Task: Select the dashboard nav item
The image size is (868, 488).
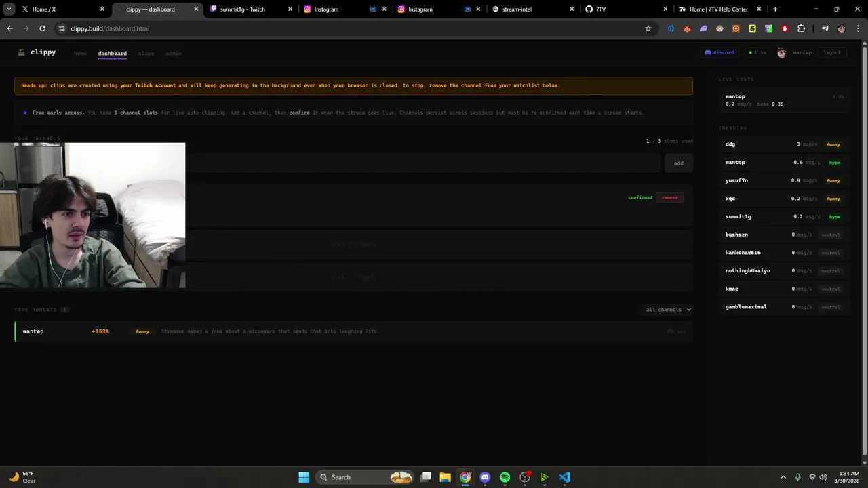Action: (112, 53)
